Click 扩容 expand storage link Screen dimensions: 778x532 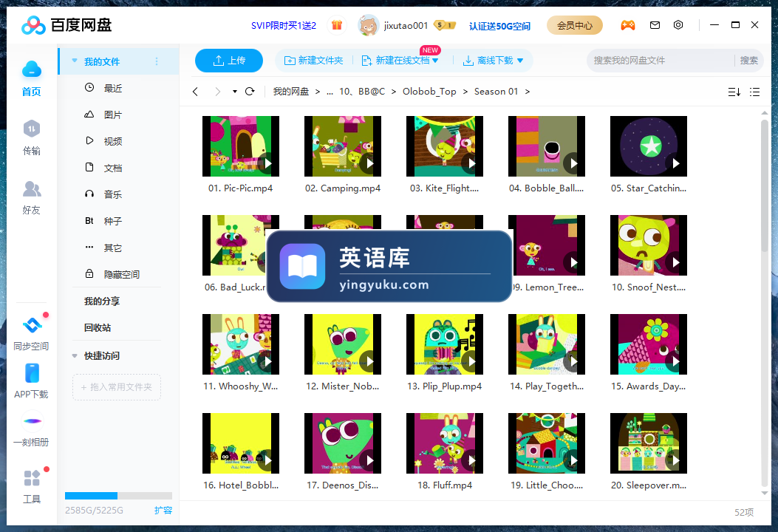pyautogui.click(x=163, y=510)
